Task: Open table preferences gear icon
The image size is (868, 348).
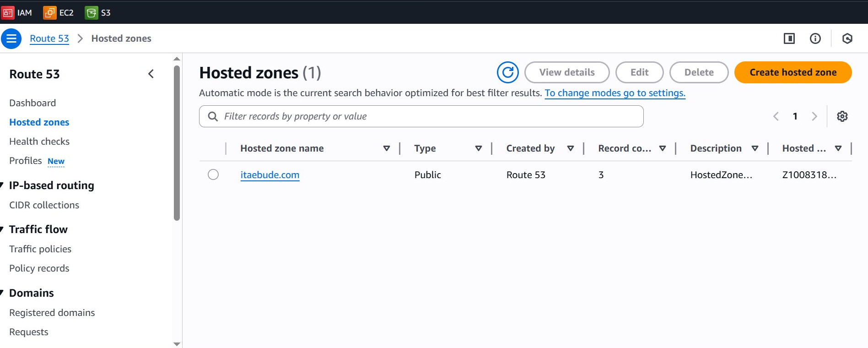Action: (x=842, y=116)
